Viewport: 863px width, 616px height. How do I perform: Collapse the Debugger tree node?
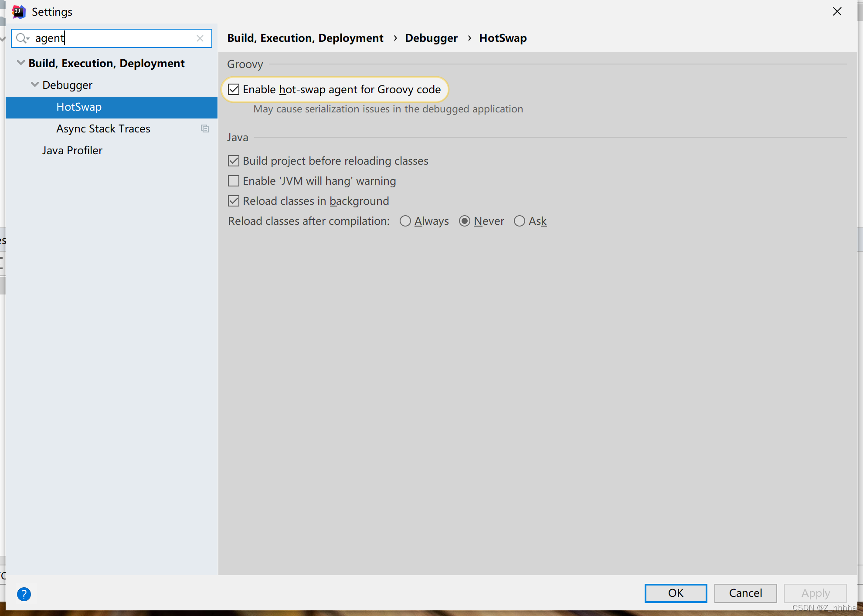coord(34,85)
